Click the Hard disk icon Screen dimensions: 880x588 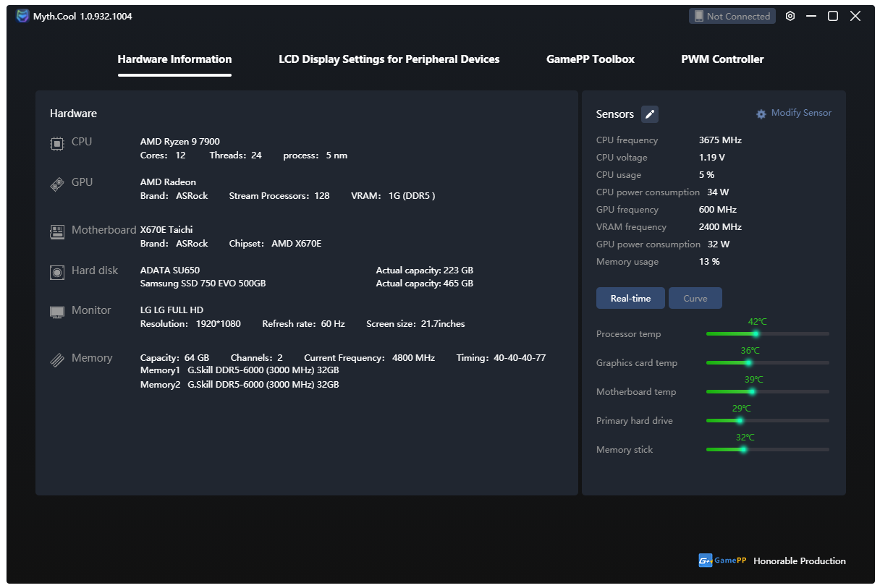(x=57, y=273)
